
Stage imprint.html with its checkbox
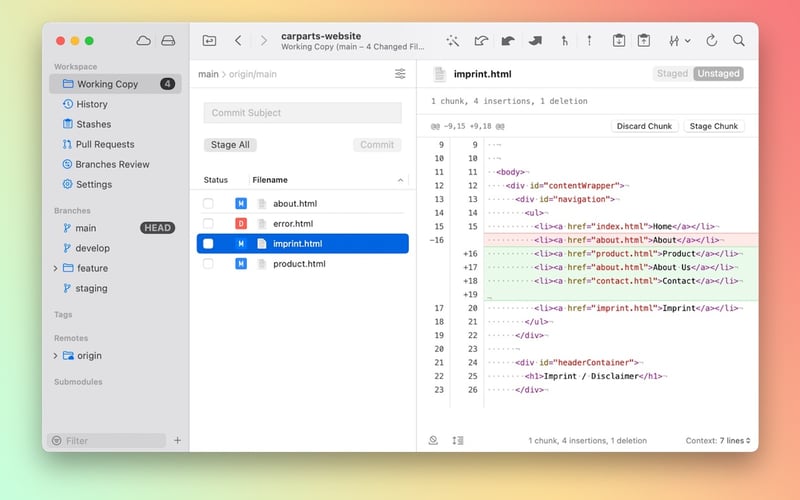208,244
